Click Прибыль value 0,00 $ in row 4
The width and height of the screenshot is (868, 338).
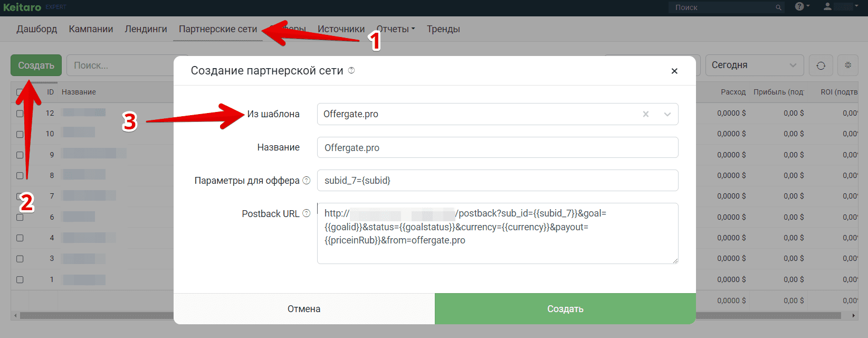[x=794, y=238]
